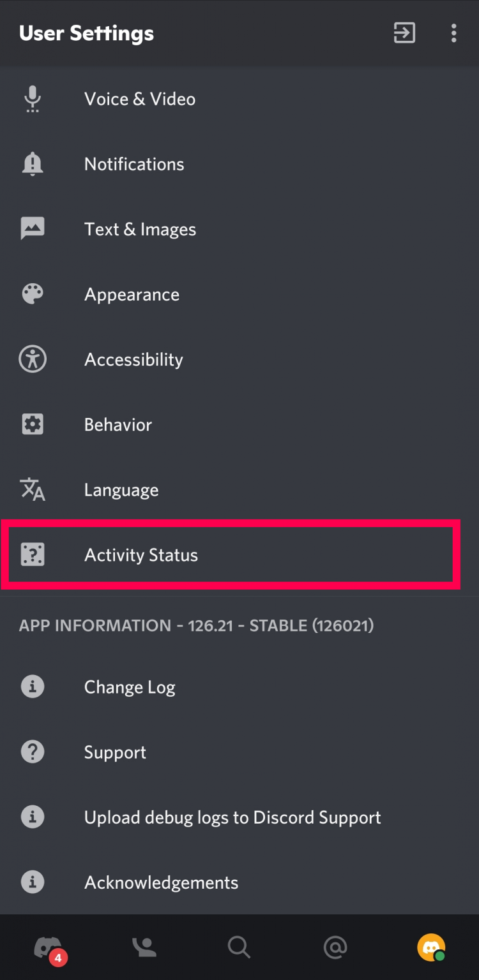Click the Accessibility icon

click(33, 359)
